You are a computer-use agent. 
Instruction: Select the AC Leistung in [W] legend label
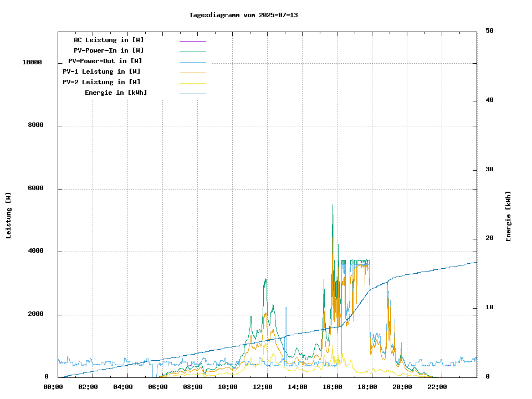click(x=109, y=40)
